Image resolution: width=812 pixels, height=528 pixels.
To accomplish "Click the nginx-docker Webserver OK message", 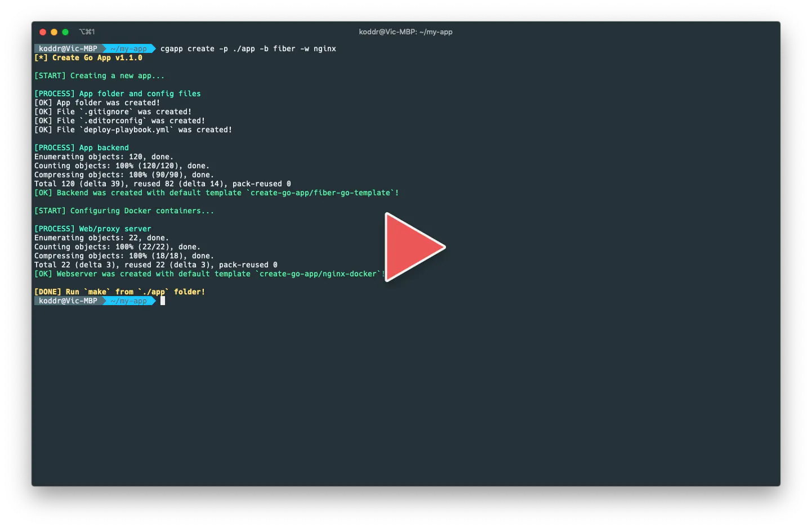I will pyautogui.click(x=210, y=274).
